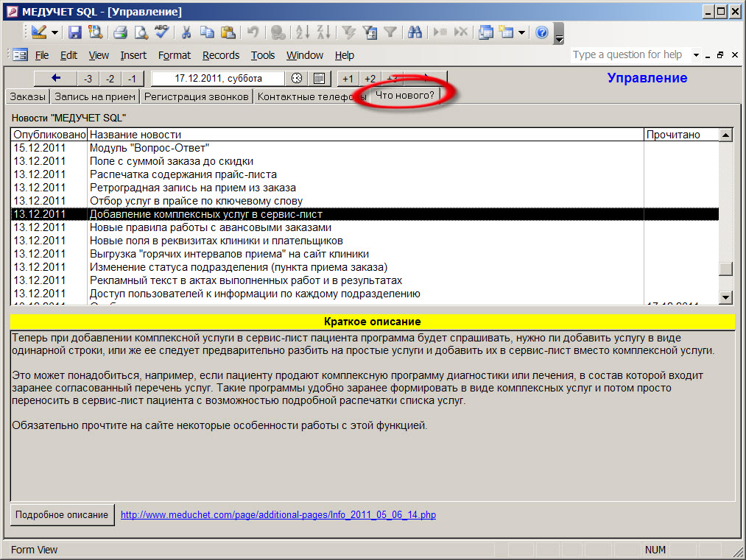Click the +1 day button

[x=348, y=79]
